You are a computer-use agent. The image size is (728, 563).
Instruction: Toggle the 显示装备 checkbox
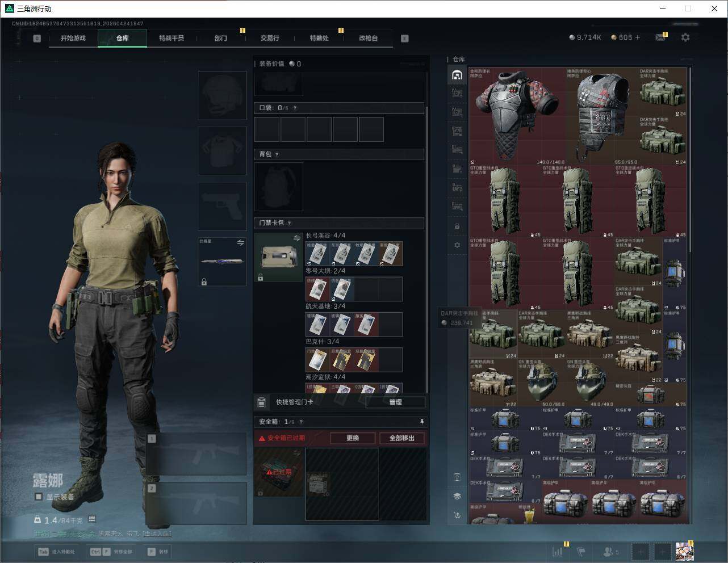[x=39, y=497]
